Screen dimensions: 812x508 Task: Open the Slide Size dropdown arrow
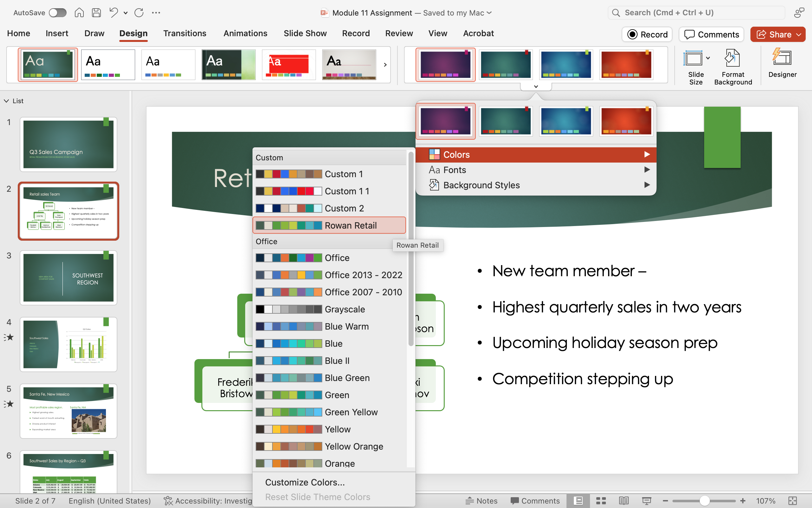tap(708, 58)
